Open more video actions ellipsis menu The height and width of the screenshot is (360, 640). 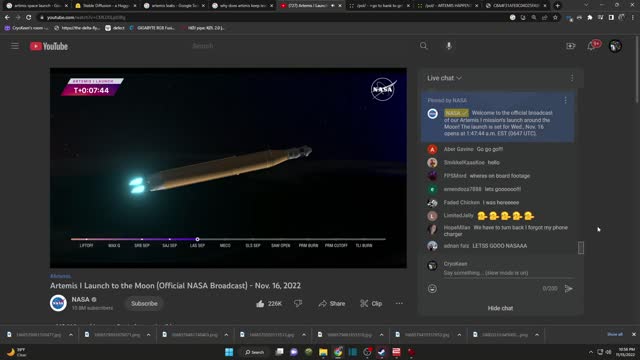click(x=399, y=303)
